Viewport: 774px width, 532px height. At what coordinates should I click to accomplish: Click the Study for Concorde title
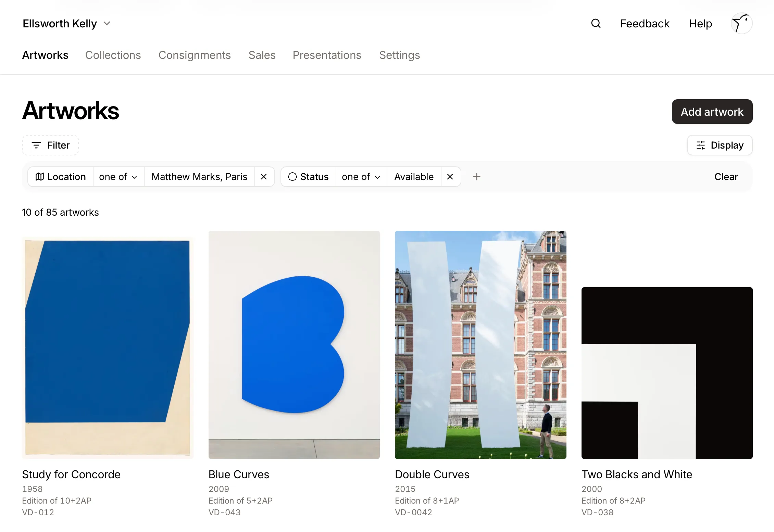pos(71,474)
